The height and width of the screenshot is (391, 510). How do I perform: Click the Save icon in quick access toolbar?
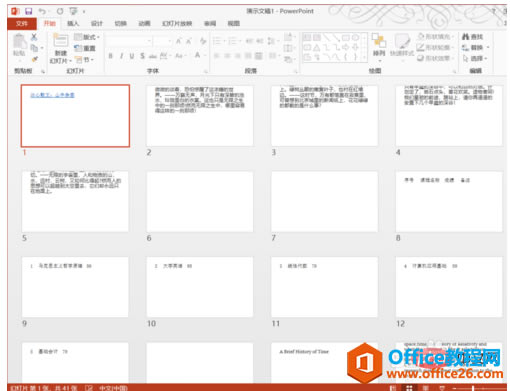coord(29,11)
